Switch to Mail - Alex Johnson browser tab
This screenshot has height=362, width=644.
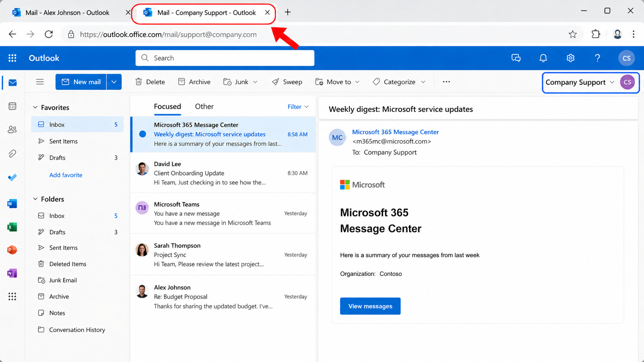click(67, 13)
